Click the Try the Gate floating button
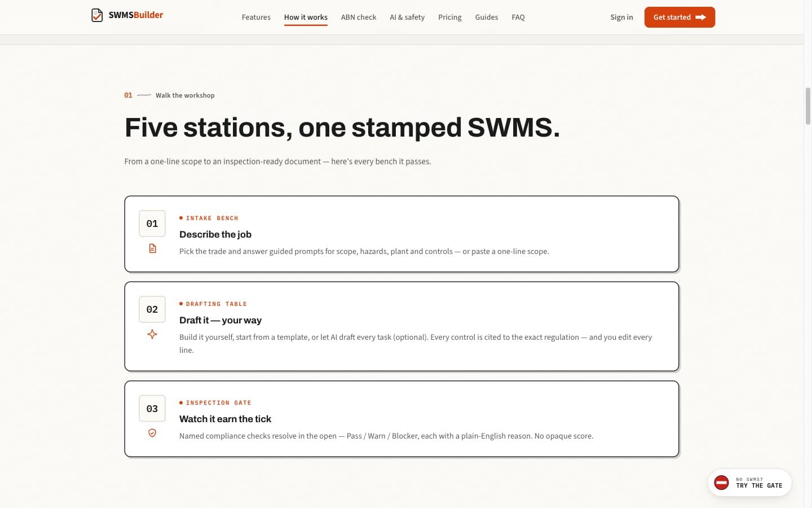This screenshot has height=508, width=812. pos(750,483)
